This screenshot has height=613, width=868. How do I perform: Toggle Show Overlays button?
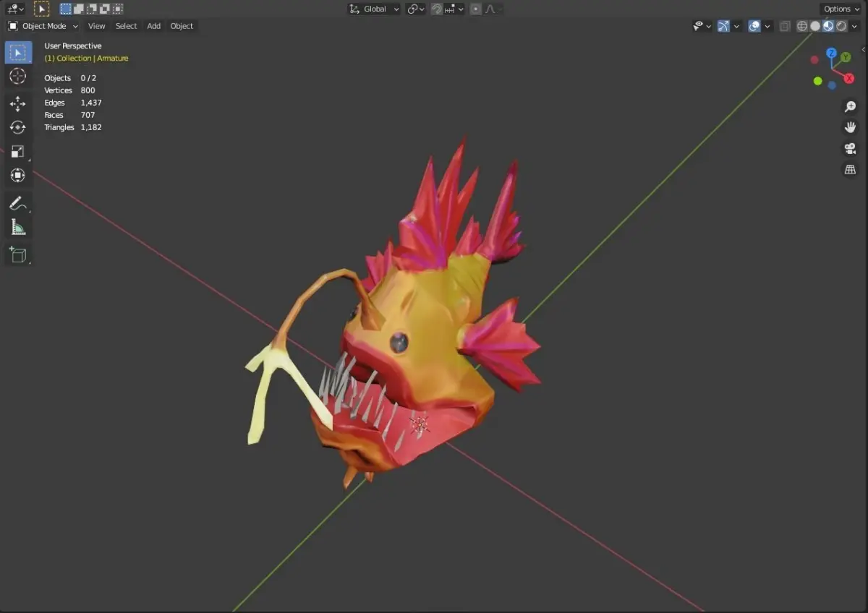click(x=754, y=26)
